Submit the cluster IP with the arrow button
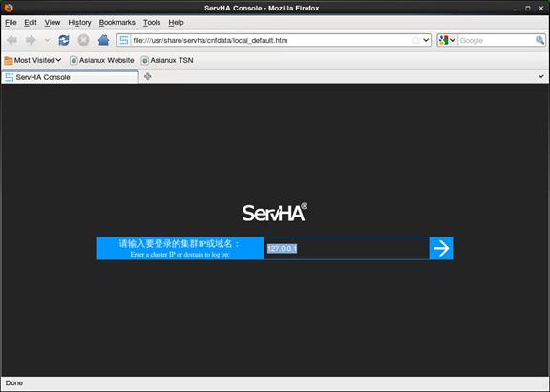The image size is (550, 392). (441, 248)
